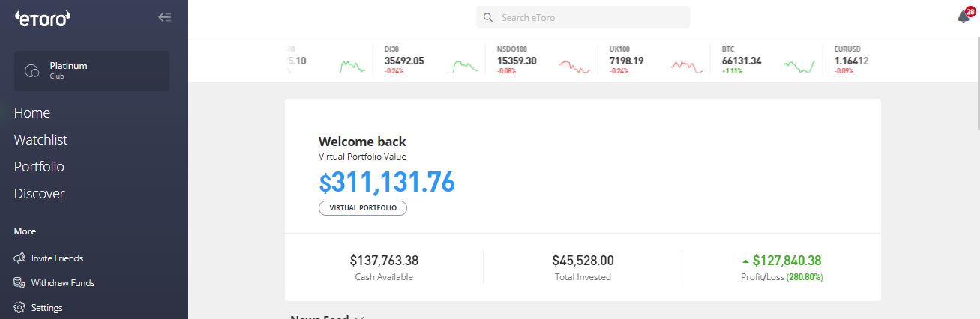
Task: Click Invite Friends link
Action: (x=57, y=258)
